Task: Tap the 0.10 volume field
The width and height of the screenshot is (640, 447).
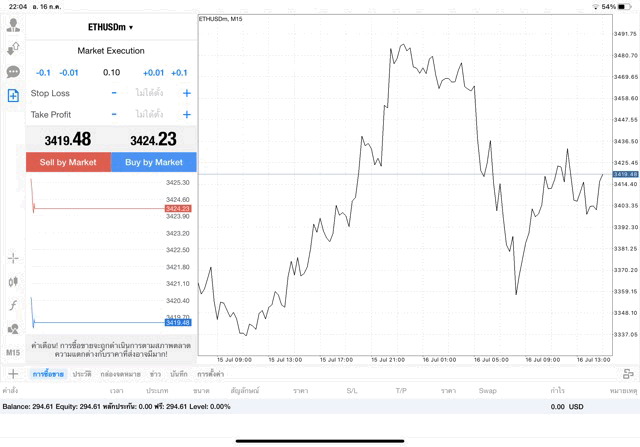Action: coord(111,72)
